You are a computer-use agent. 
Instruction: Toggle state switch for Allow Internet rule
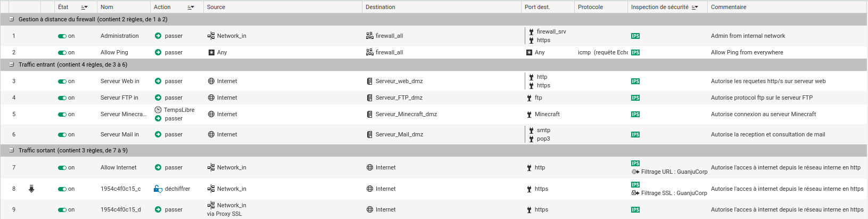pyautogui.click(x=62, y=168)
